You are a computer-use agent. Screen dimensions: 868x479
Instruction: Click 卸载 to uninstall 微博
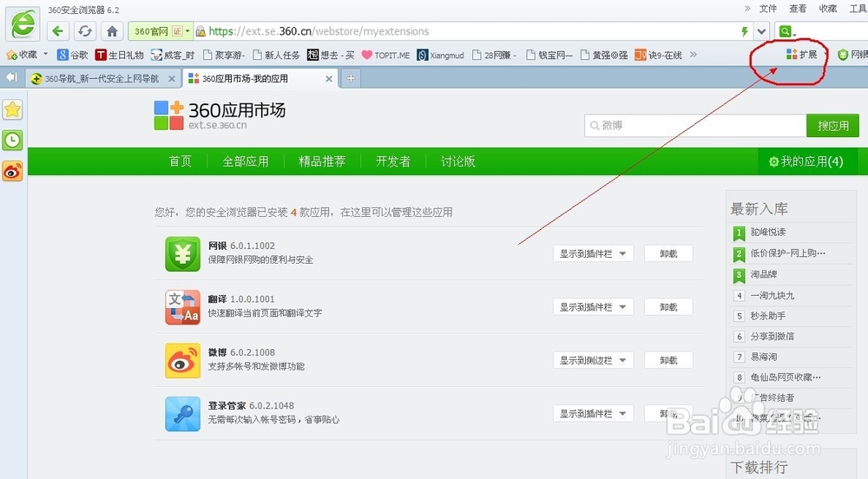[x=668, y=360]
